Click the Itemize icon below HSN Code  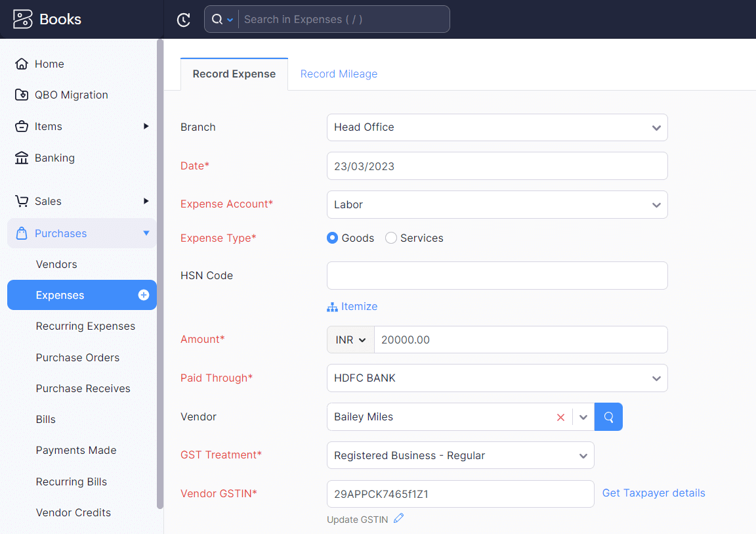(332, 306)
